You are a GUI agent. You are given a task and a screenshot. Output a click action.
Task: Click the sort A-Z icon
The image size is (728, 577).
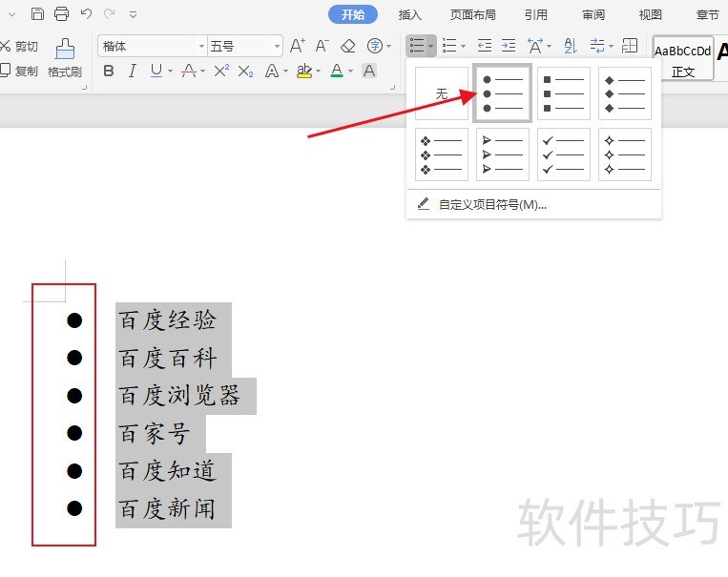[571, 46]
